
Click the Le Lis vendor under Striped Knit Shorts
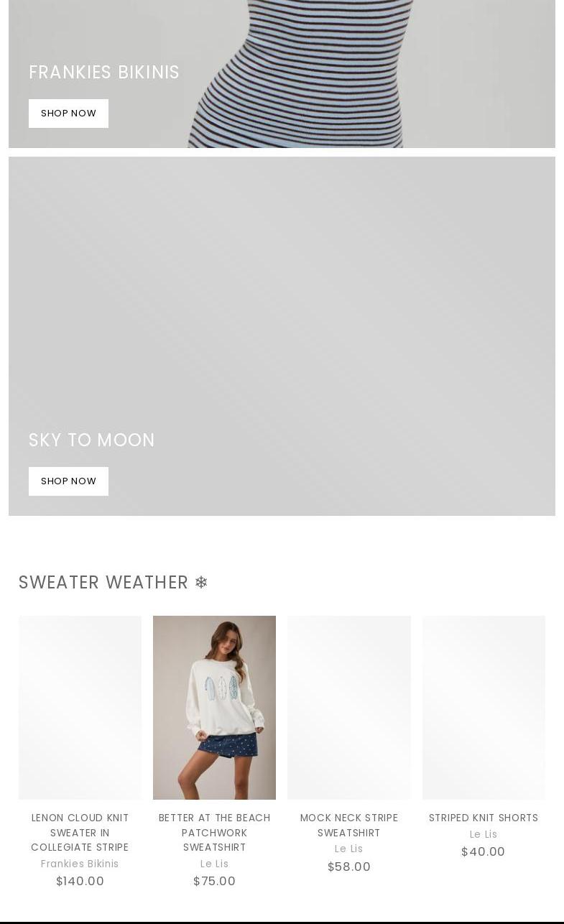click(484, 834)
